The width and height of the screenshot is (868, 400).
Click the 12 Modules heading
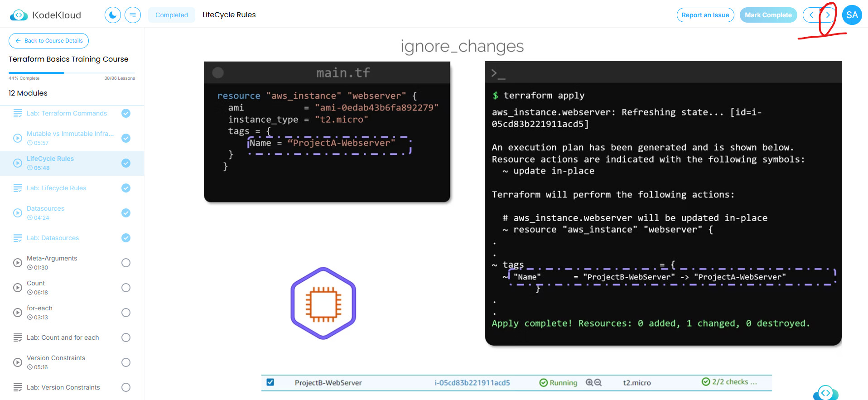coord(28,93)
